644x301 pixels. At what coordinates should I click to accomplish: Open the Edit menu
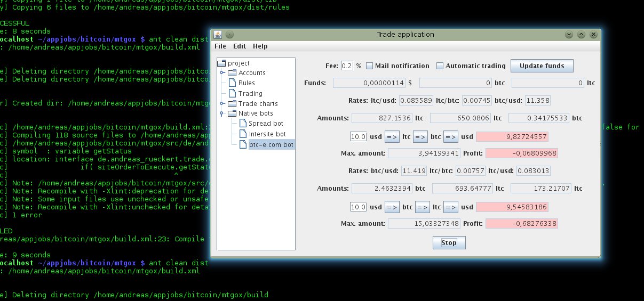(240, 46)
